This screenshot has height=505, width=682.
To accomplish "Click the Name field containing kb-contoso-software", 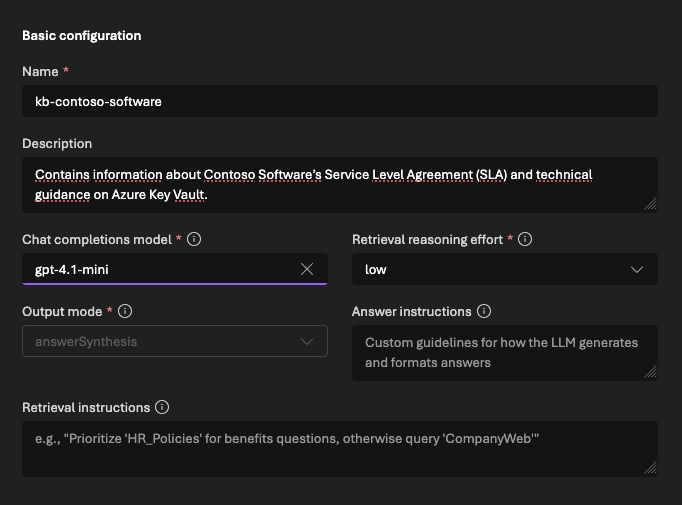I will click(340, 101).
